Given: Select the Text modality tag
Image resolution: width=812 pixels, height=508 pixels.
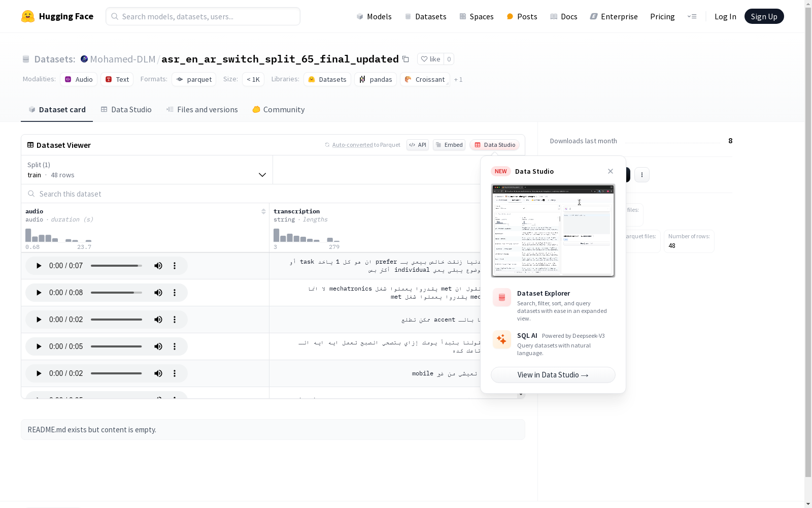Looking at the screenshot, I should tap(117, 79).
